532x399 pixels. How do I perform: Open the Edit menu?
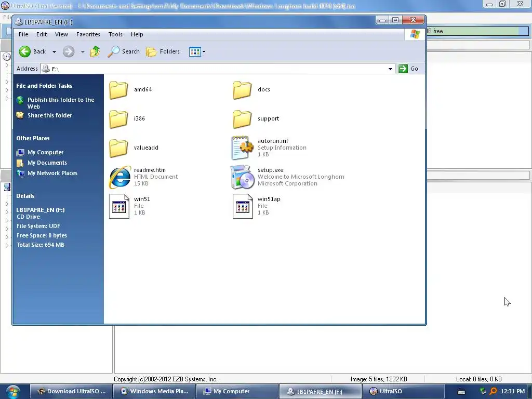[42, 34]
